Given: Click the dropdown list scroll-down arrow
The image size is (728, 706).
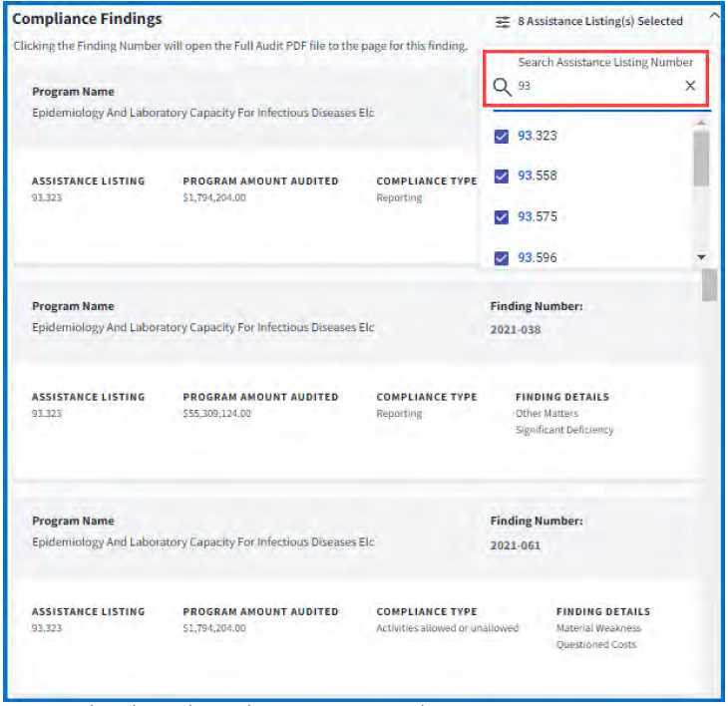Looking at the screenshot, I should [x=701, y=257].
